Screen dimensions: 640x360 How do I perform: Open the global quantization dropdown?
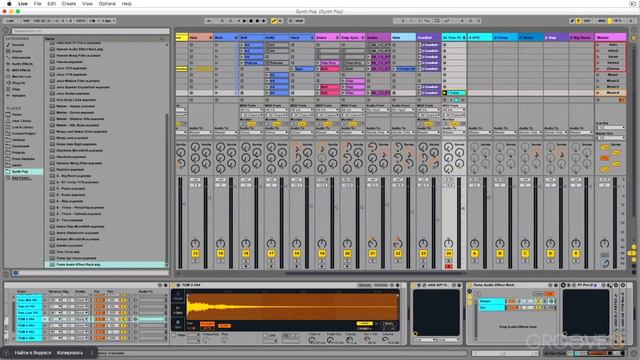tap(108, 20)
